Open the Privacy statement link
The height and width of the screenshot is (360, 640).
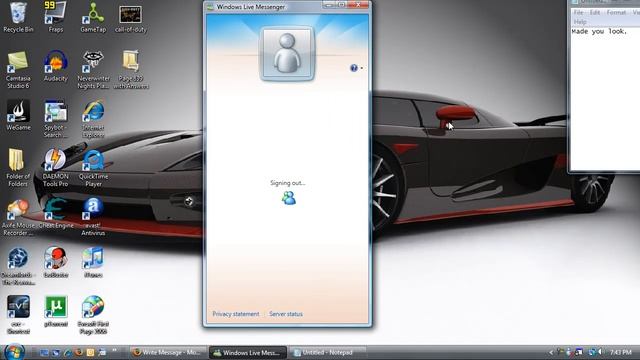coord(236,314)
